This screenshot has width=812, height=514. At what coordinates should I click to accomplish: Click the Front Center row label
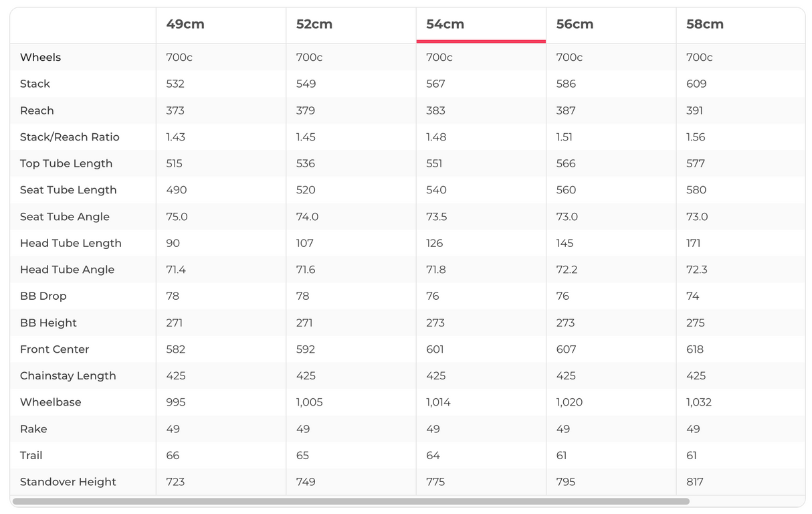(x=54, y=349)
